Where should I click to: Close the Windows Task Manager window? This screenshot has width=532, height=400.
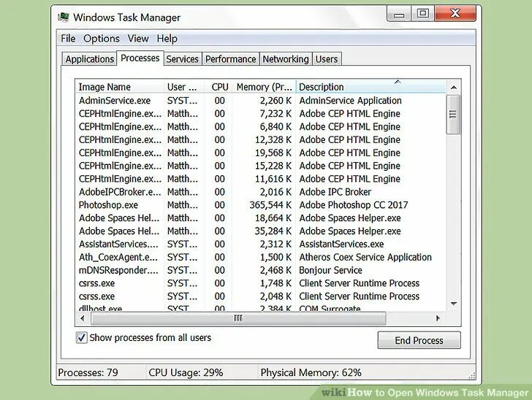[x=455, y=14]
